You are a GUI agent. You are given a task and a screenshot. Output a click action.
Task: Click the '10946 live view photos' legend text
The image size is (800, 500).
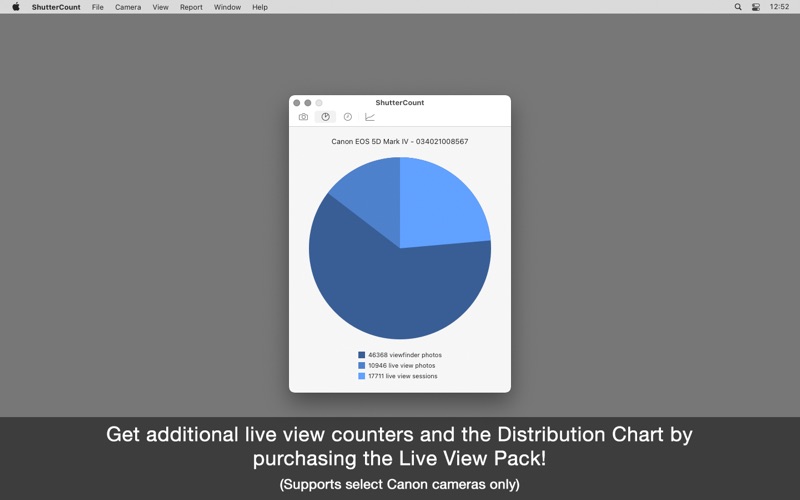[402, 365]
